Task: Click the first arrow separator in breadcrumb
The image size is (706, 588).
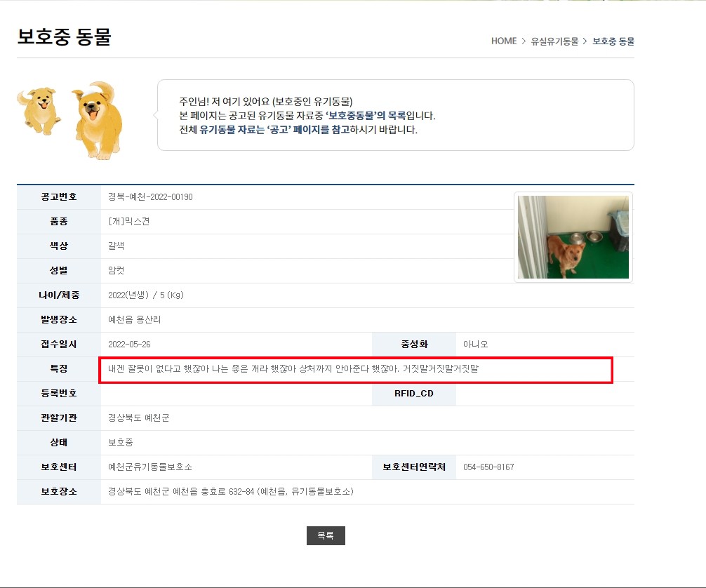Action: coord(524,41)
